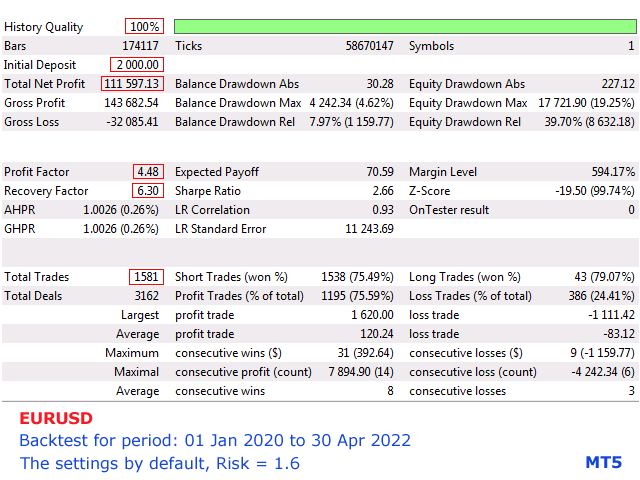
Task: Click the settings by default Risk = 1.6 line
Action: (x=160, y=463)
